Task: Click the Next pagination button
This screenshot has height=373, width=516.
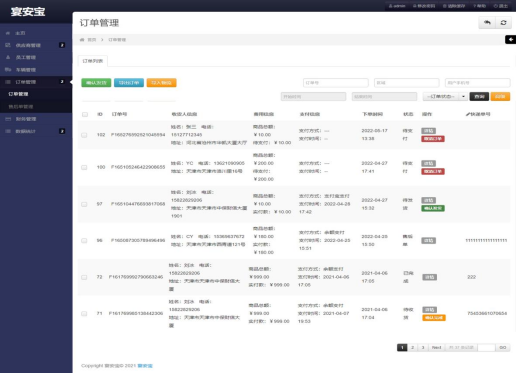Action: pos(436,347)
